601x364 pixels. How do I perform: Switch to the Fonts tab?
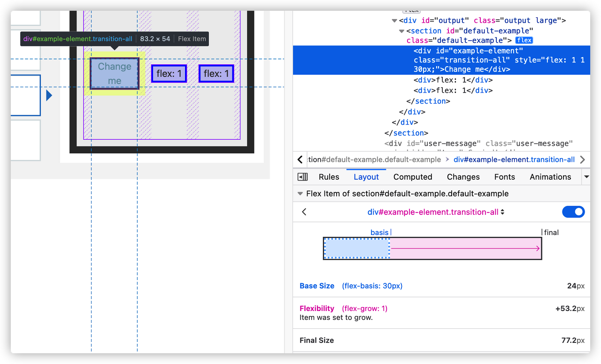[x=505, y=177]
